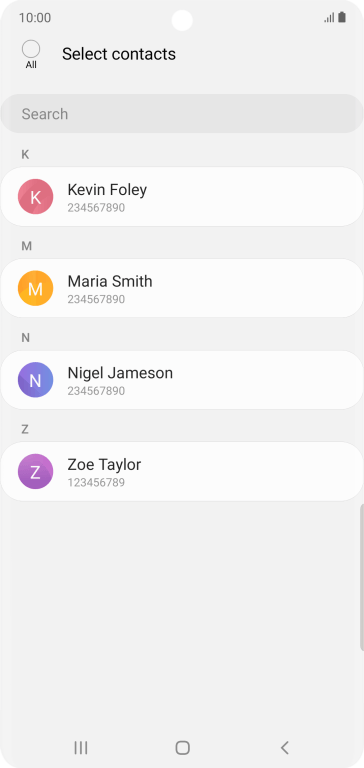This screenshot has height=768, width=364.
Task: Choose the Nigel Jameson contact entry
Action: pyautogui.click(x=182, y=380)
